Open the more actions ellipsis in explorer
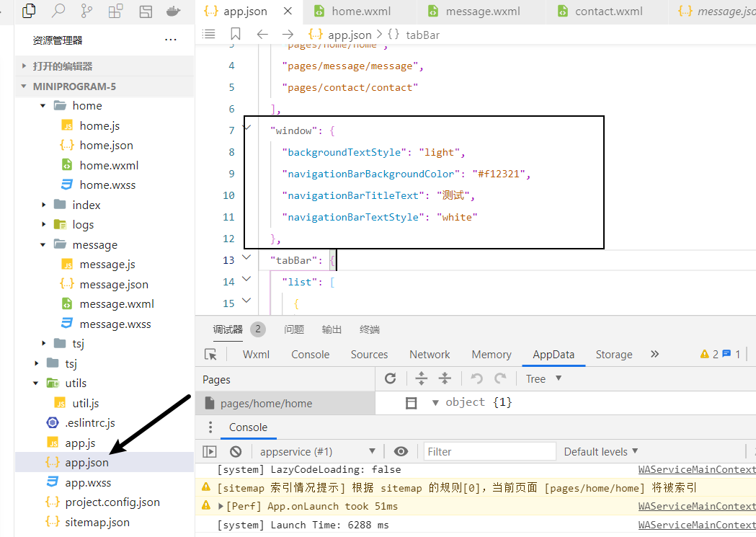 [171, 40]
